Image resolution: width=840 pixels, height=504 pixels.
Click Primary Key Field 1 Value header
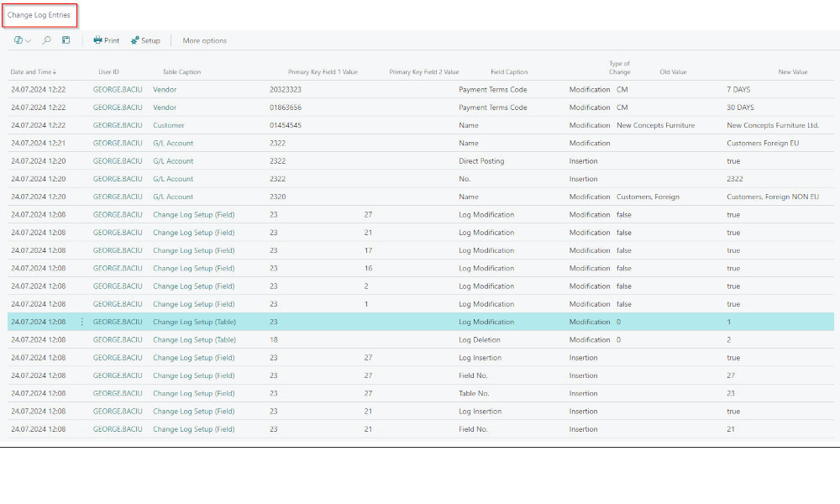point(323,71)
